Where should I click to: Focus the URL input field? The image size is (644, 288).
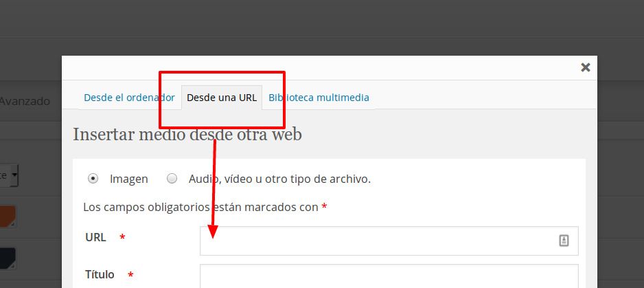click(389, 241)
